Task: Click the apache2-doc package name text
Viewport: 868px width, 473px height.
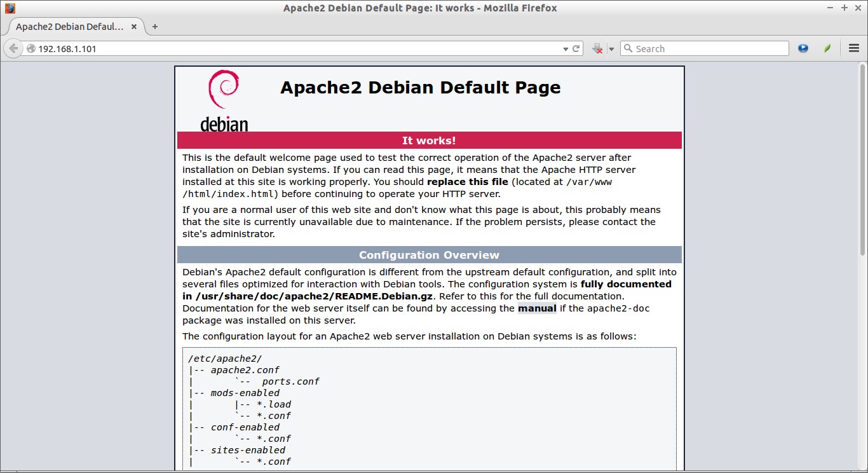Action: (618, 308)
